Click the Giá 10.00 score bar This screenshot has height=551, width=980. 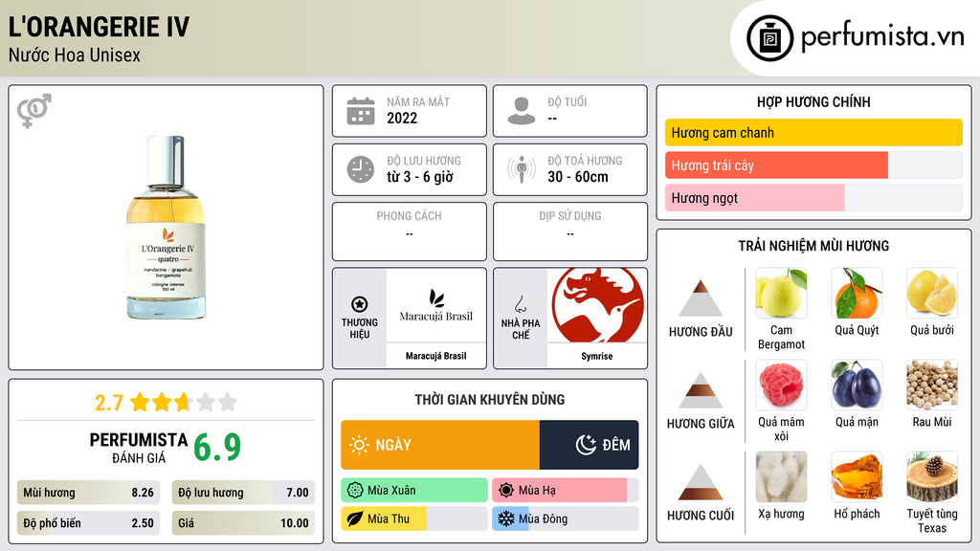pos(243,523)
